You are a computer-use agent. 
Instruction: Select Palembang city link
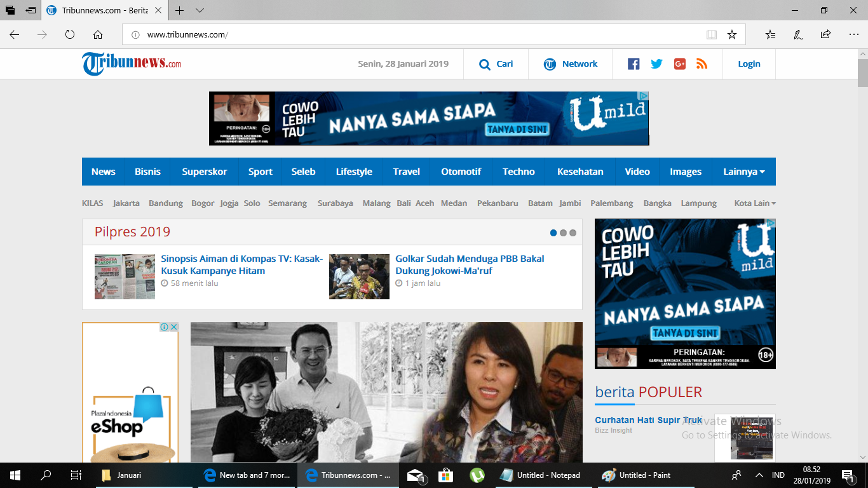(612, 203)
